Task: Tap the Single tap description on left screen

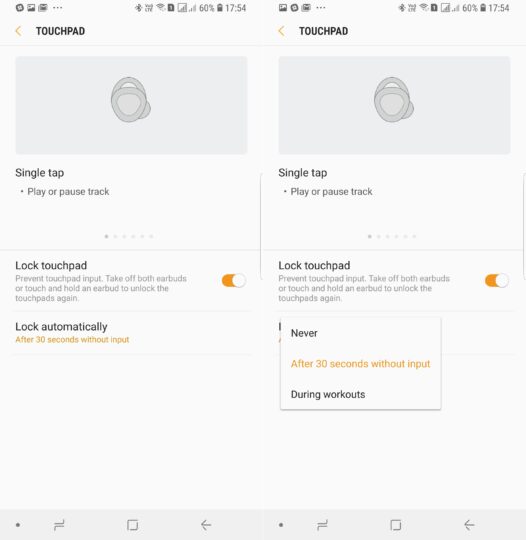Action: [68, 191]
